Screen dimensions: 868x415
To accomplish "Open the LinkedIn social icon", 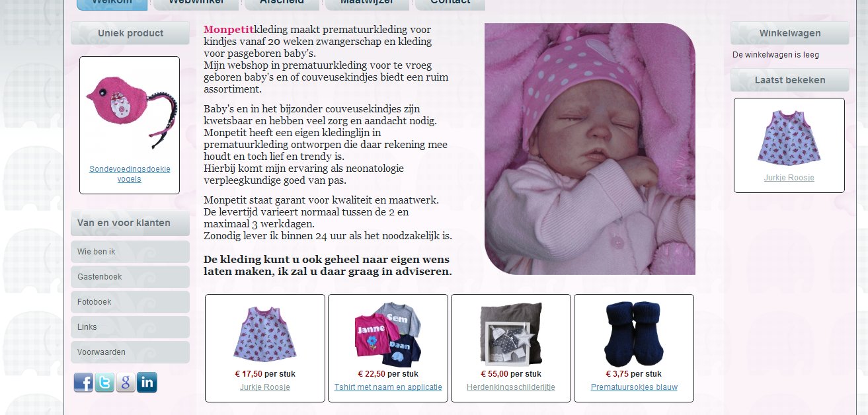I will pos(147,383).
